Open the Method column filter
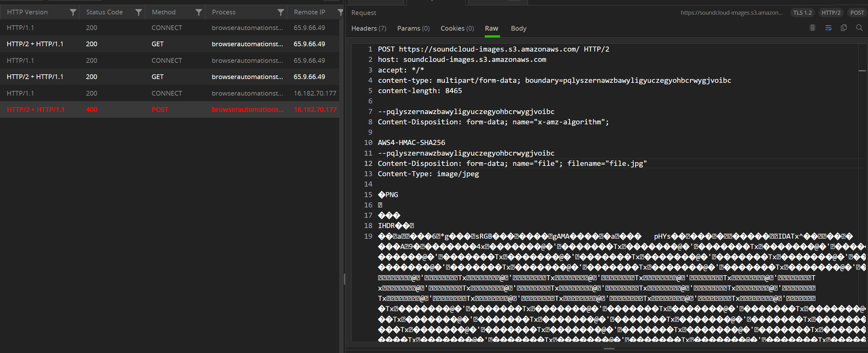 pos(198,12)
